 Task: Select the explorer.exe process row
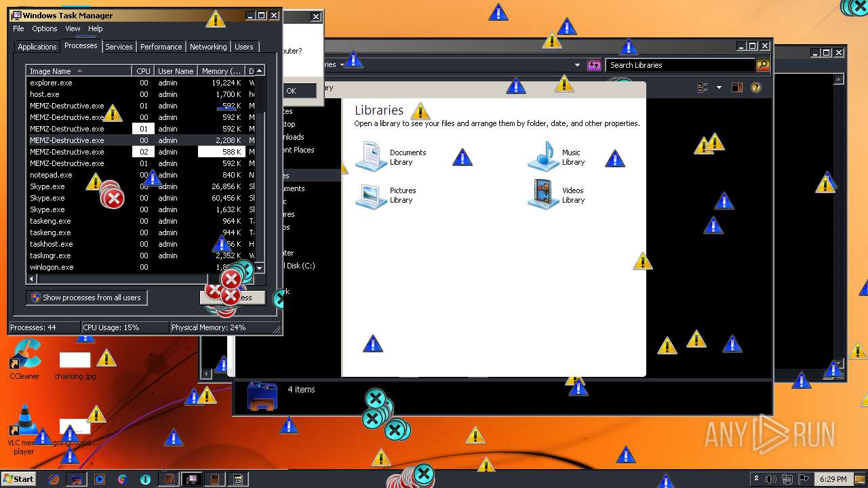[x=140, y=83]
